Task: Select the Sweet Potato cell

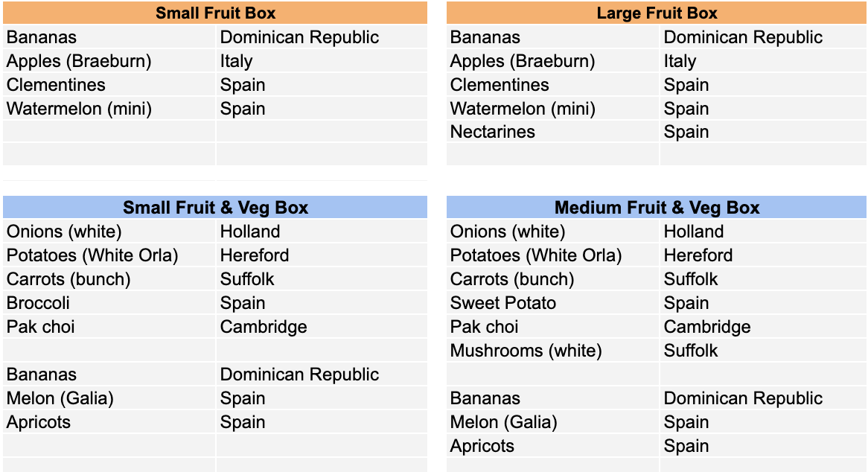Action: pos(552,303)
